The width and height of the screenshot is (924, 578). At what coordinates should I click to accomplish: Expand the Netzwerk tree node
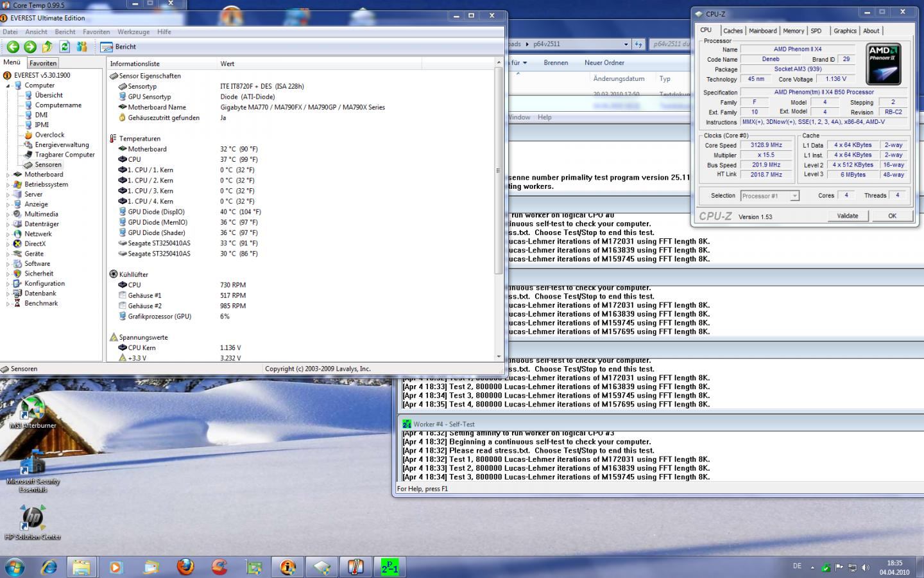(x=8, y=234)
